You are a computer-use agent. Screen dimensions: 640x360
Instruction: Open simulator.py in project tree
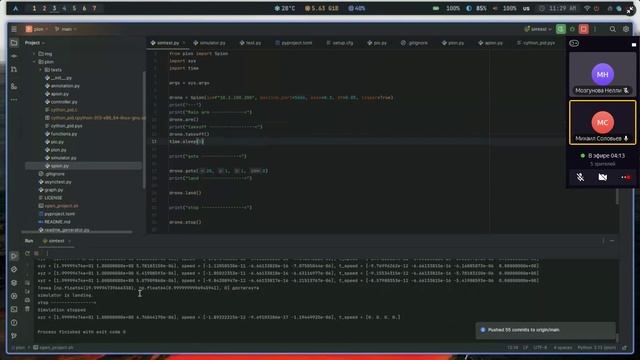[63, 158]
